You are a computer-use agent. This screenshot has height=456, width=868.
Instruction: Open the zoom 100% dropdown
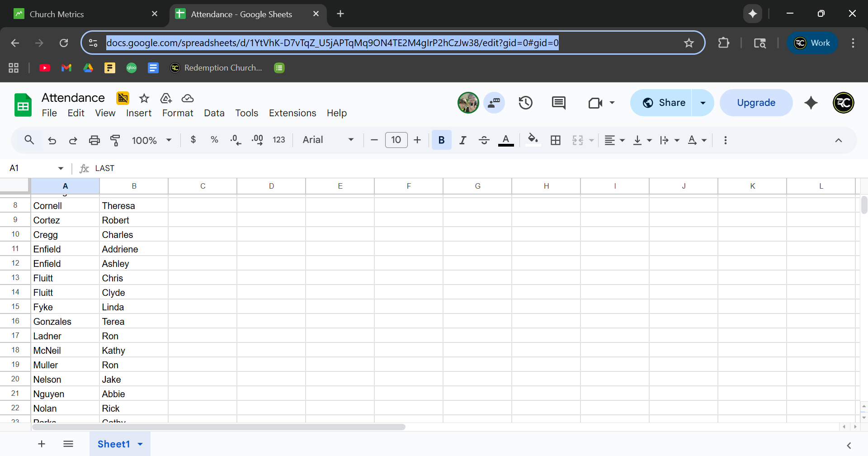click(x=151, y=140)
